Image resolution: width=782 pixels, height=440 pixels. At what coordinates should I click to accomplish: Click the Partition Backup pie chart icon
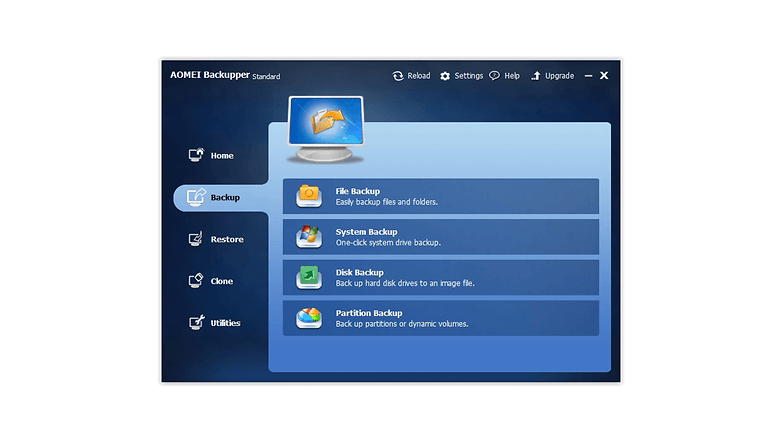pyautogui.click(x=309, y=318)
